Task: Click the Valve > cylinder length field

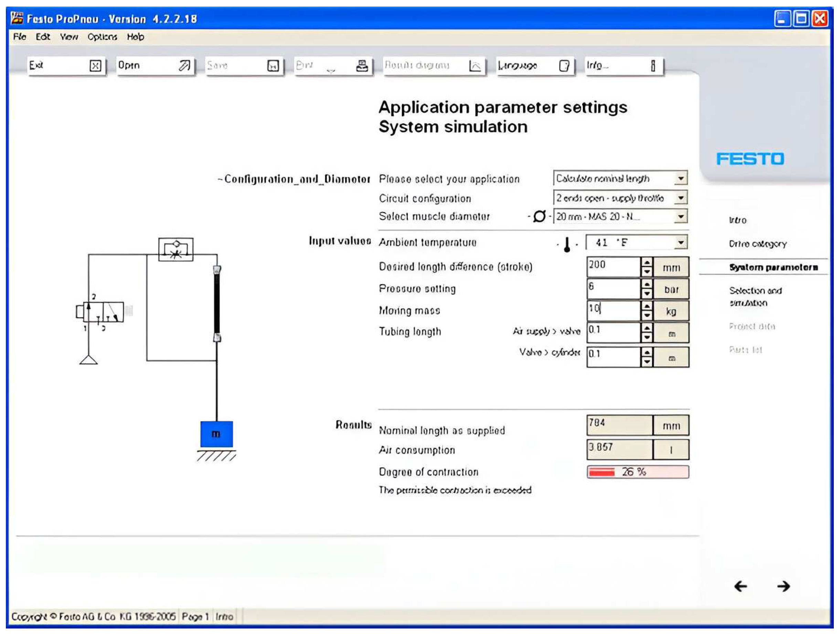Action: click(x=614, y=357)
